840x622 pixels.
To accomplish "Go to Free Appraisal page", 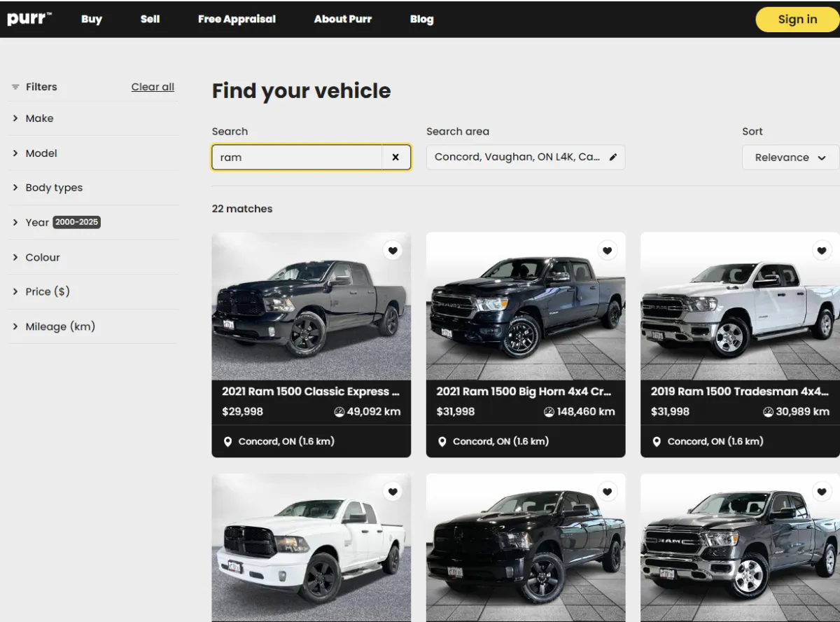I will (237, 19).
